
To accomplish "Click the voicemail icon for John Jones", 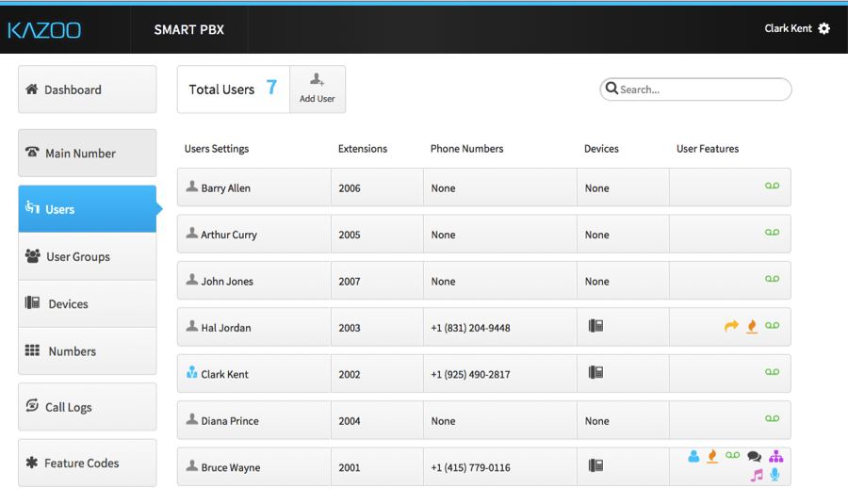I will 772,279.
